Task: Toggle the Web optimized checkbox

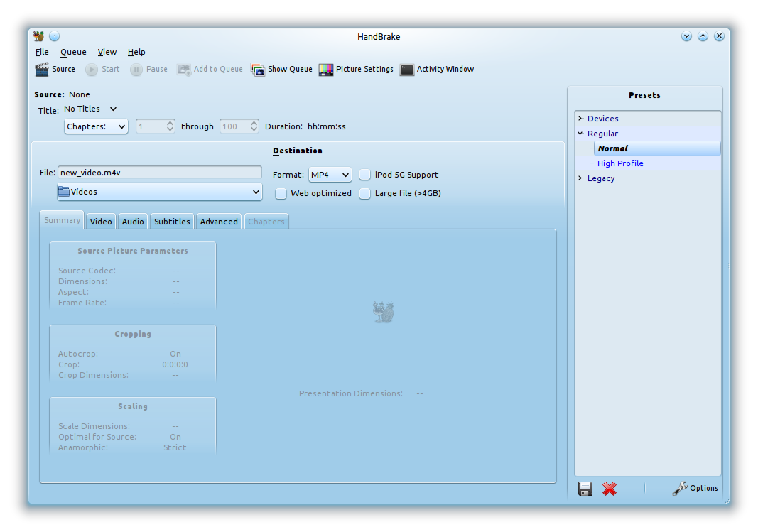Action: pos(281,193)
